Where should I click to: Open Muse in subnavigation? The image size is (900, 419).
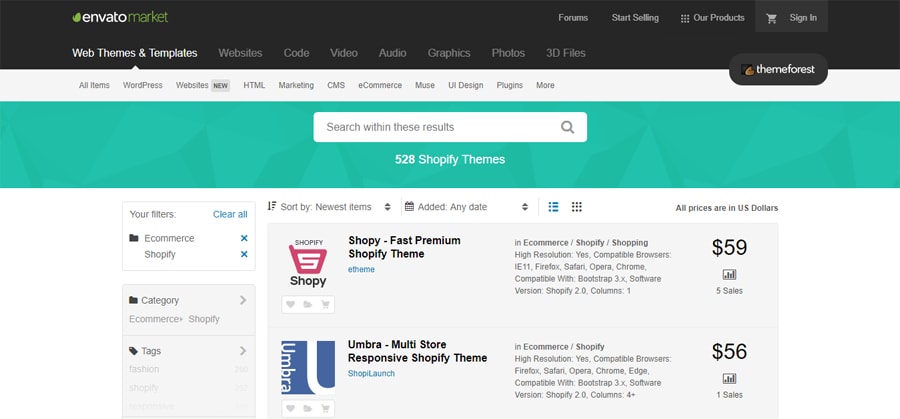425,85
